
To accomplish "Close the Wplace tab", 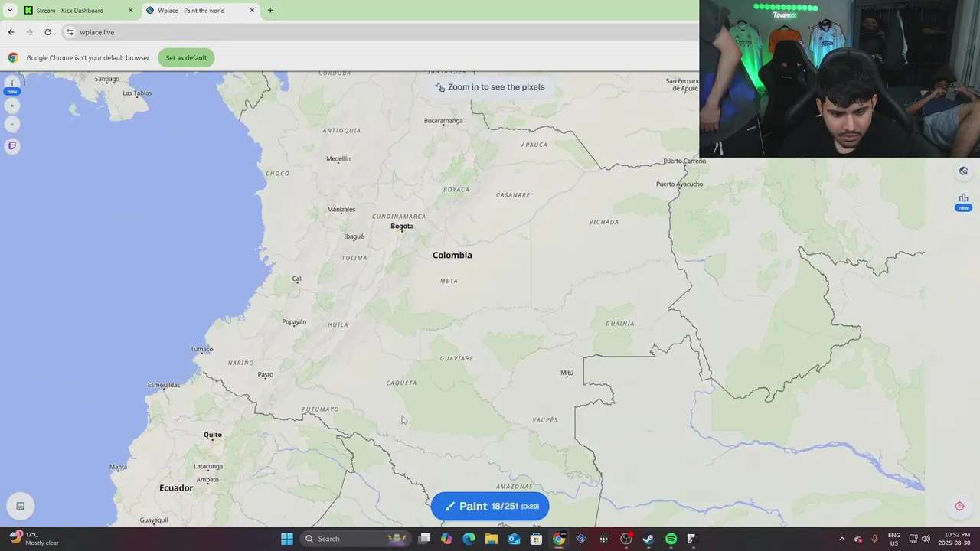I will [x=252, y=11].
